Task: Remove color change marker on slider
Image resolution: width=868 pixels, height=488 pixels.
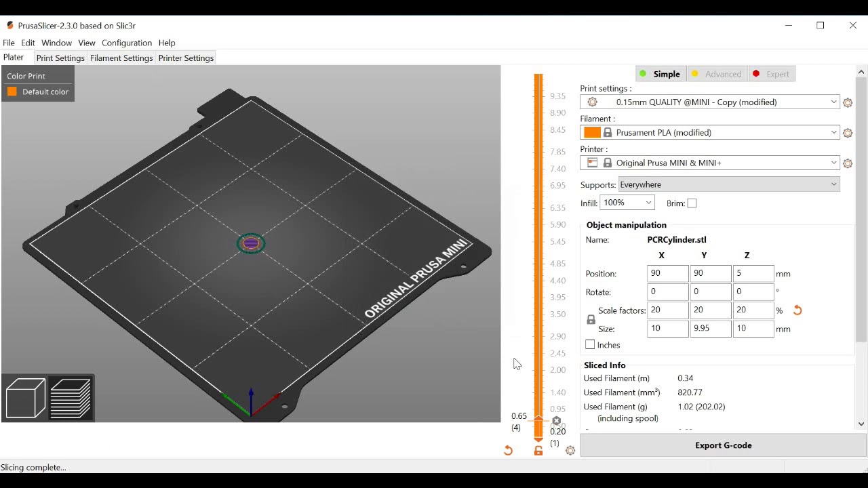Action: [557, 421]
